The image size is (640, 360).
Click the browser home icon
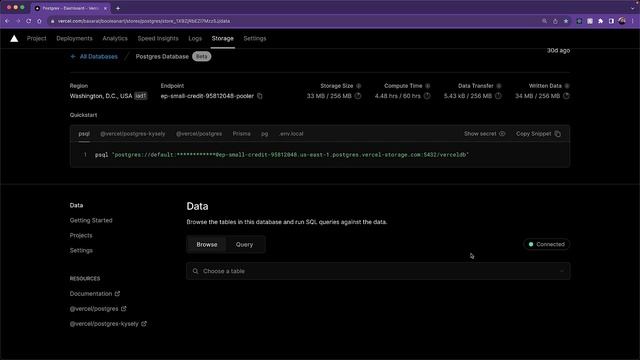[x=39, y=21]
